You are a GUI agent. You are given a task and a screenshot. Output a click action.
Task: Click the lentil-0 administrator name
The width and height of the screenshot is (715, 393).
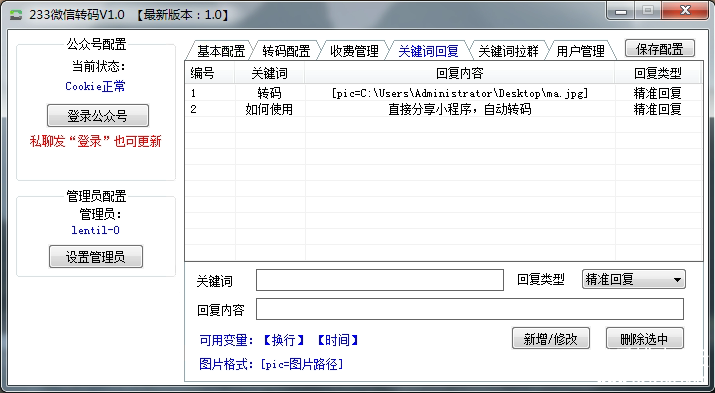[95, 230]
